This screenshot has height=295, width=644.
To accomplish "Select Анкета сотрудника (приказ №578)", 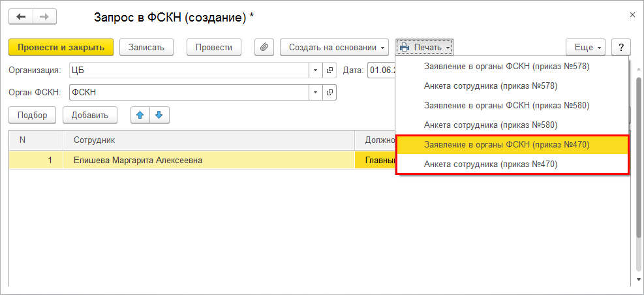I will pos(490,85).
